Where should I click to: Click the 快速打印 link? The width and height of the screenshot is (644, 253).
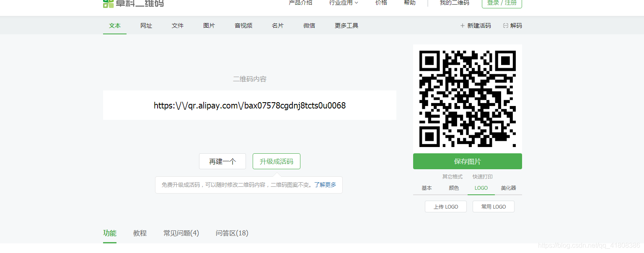coord(483,177)
